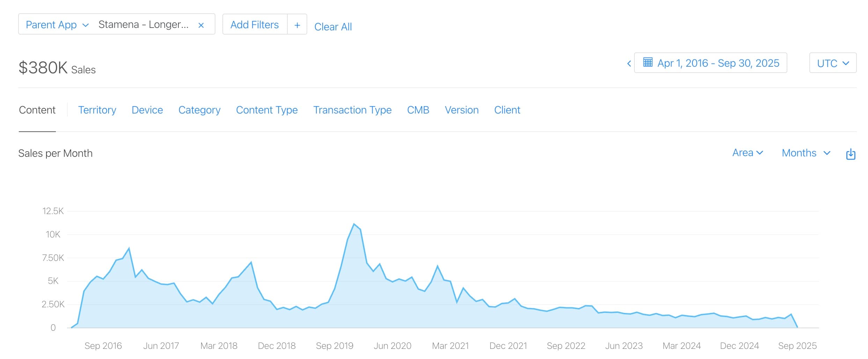This screenshot has height=359, width=868.
Task: Select the Content Type tab
Action: point(267,110)
